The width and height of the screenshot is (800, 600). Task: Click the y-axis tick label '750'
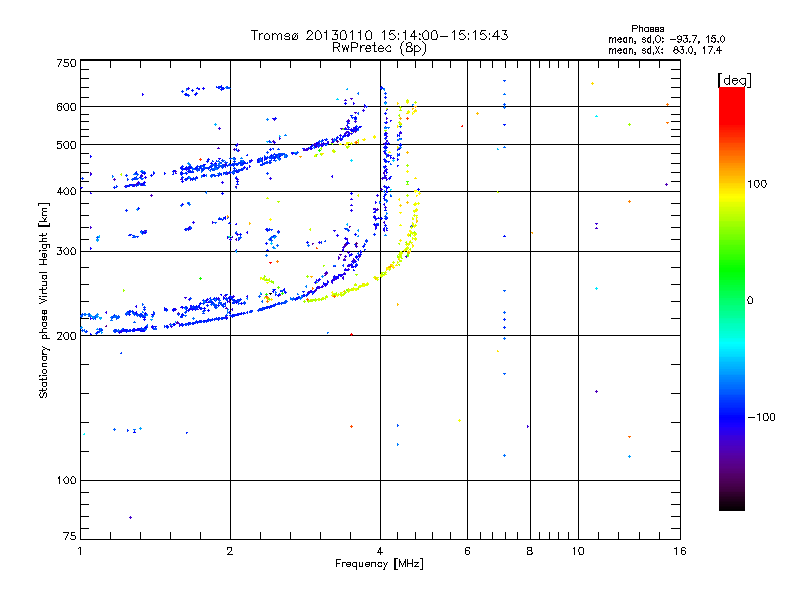pyautogui.click(x=66, y=64)
